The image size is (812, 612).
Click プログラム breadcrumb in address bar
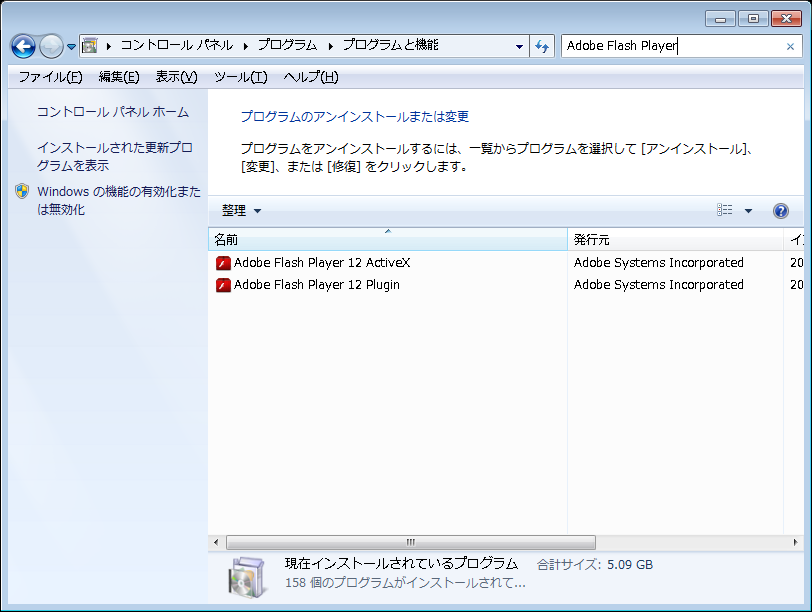[x=287, y=46]
